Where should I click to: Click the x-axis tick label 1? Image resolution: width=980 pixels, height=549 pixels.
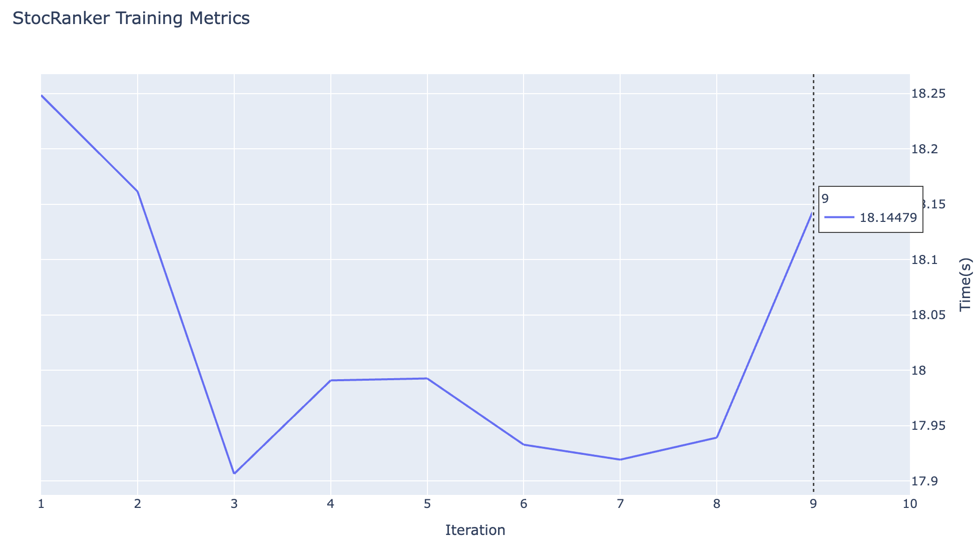pos(41,504)
